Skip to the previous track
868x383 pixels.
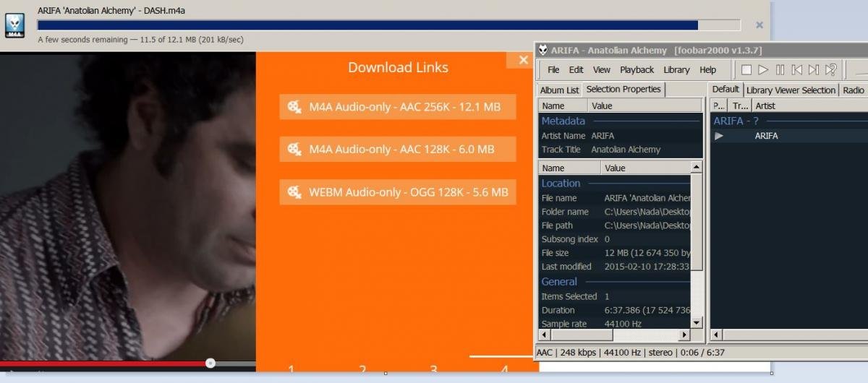(796, 70)
